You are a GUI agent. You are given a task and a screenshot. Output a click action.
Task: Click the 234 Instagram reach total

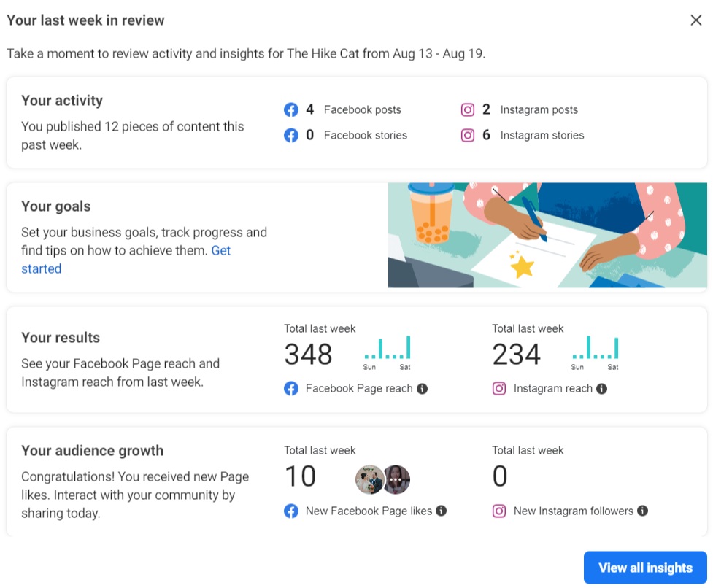tap(516, 355)
